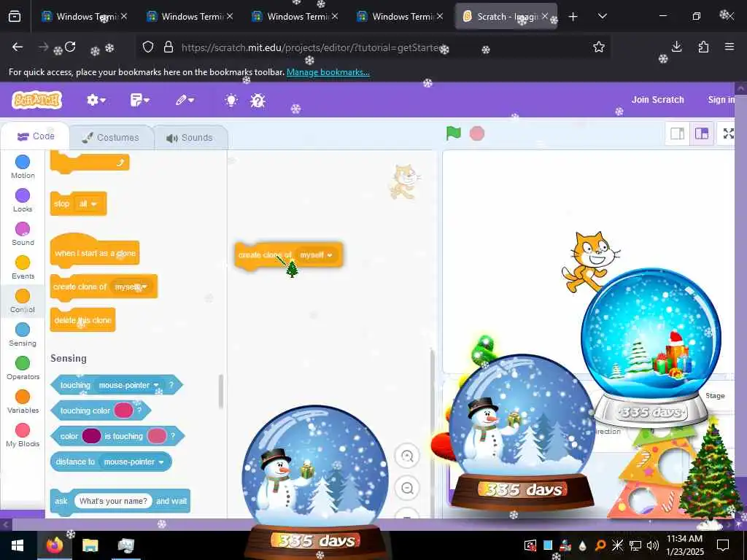747x560 pixels.
Task: Open the volume control in tray
Action: [x=653, y=545]
